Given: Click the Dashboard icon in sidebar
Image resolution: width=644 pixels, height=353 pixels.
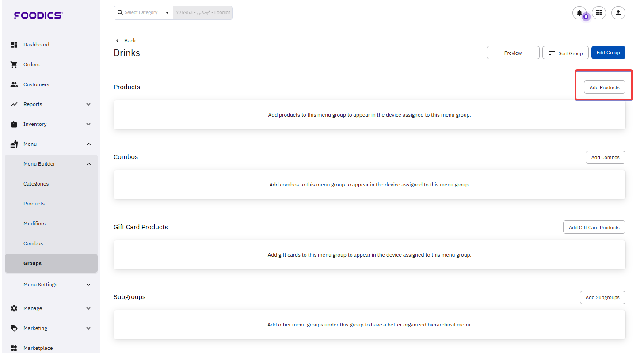Looking at the screenshot, I should (14, 45).
